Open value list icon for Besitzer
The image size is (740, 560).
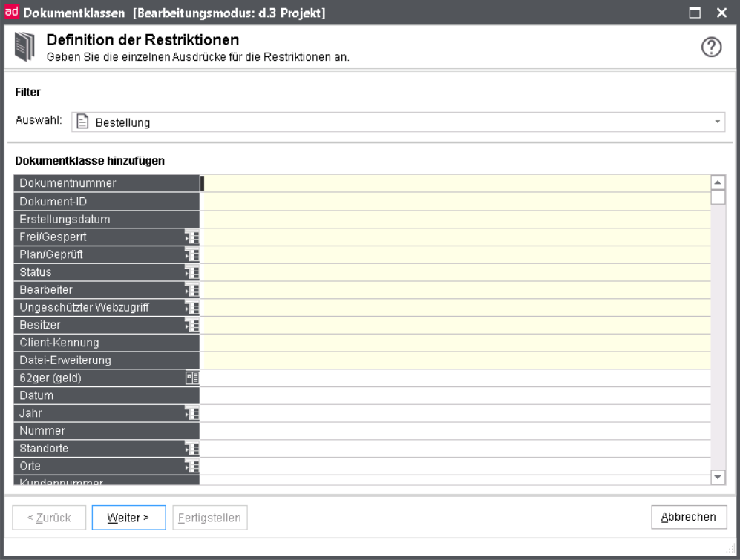pyautogui.click(x=192, y=325)
